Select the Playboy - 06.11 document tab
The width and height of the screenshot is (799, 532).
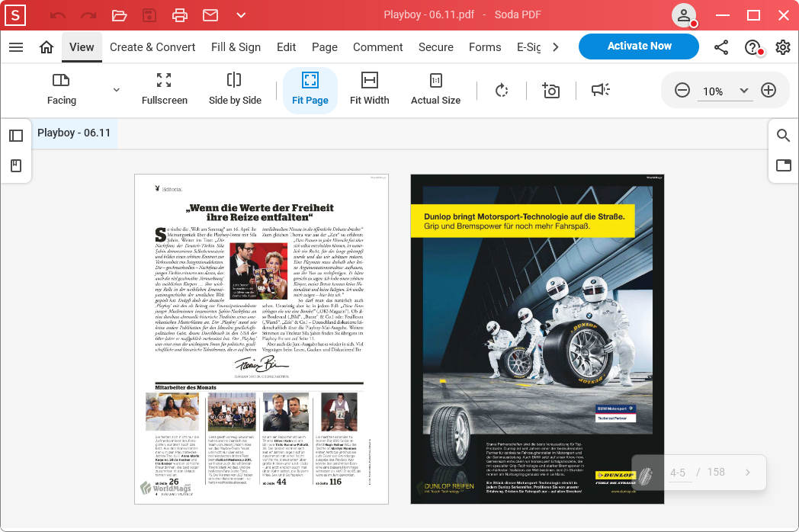[74, 133]
